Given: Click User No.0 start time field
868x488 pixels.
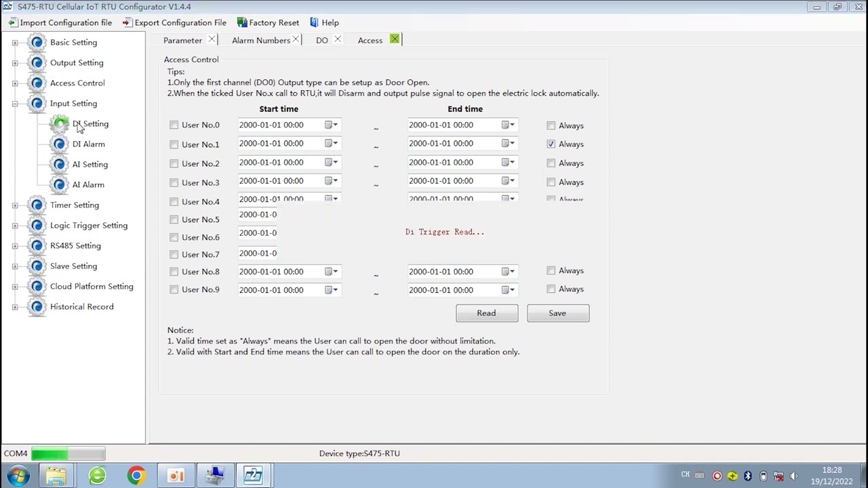Looking at the screenshot, I should [290, 125].
